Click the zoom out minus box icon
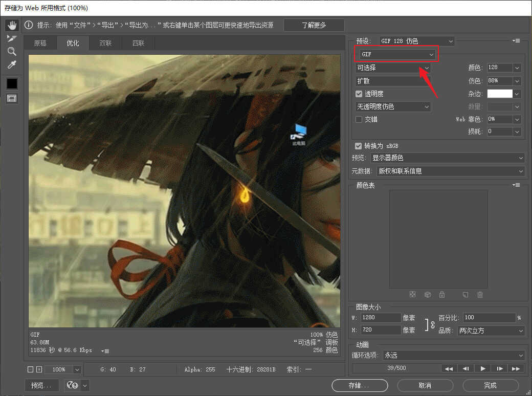Screen dimensions: 532x396 pos(30,369)
